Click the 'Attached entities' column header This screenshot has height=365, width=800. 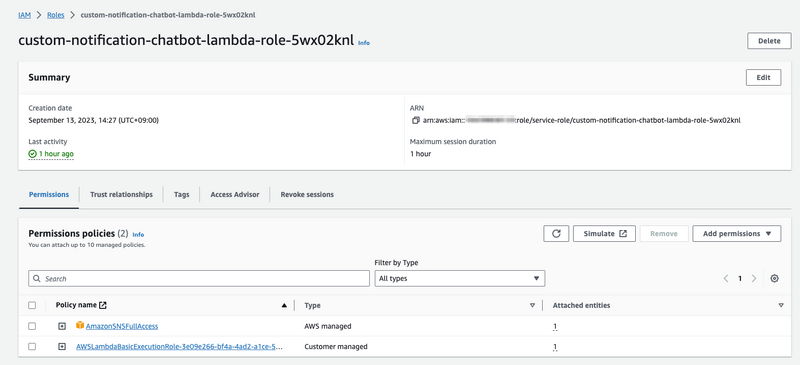582,305
